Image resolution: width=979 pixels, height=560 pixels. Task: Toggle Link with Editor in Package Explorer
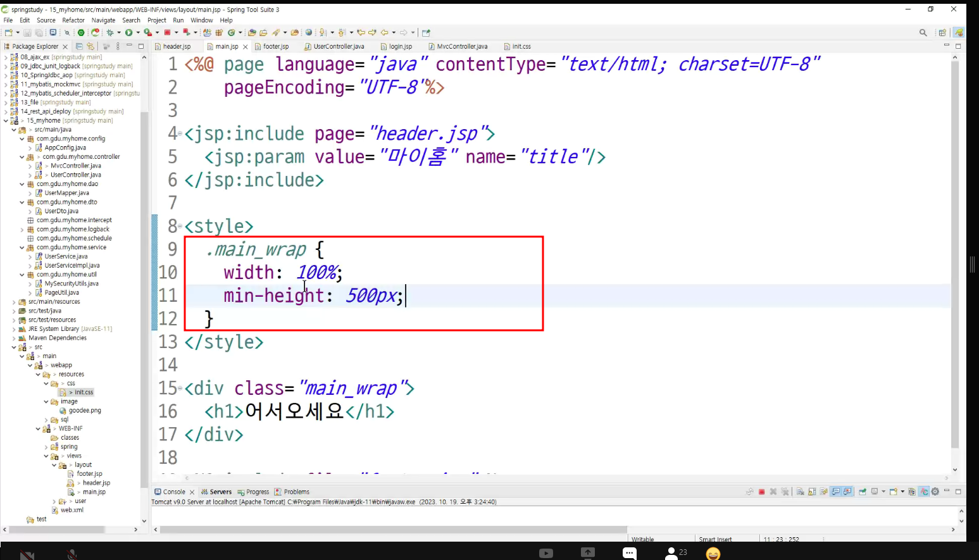[90, 46]
